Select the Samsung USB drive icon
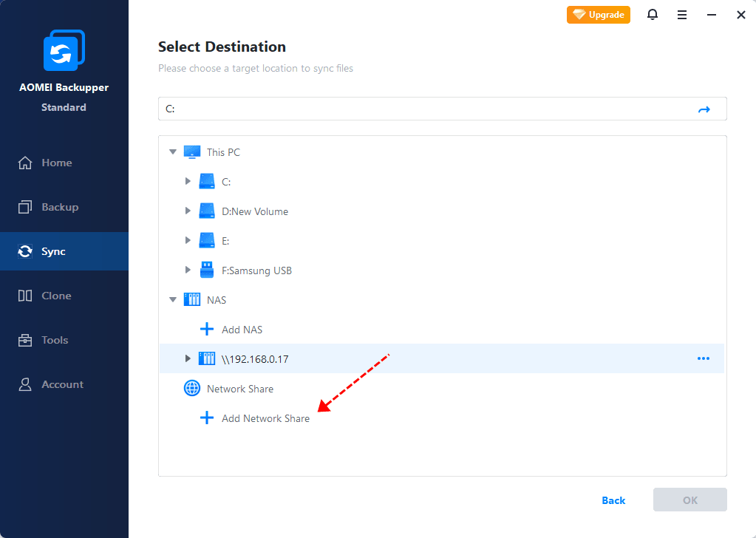The width and height of the screenshot is (756, 538). [x=207, y=270]
